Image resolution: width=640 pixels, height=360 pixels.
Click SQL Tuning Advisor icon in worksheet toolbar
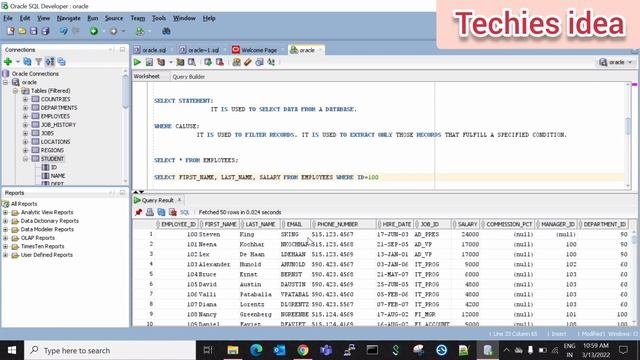point(191,62)
